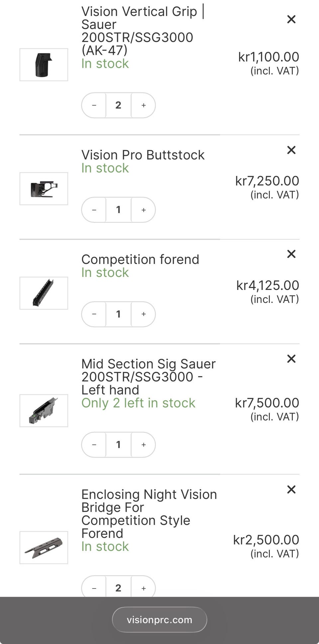Open Vision Vertical Grip product thumbnail
The width and height of the screenshot is (319, 644).
(x=44, y=65)
